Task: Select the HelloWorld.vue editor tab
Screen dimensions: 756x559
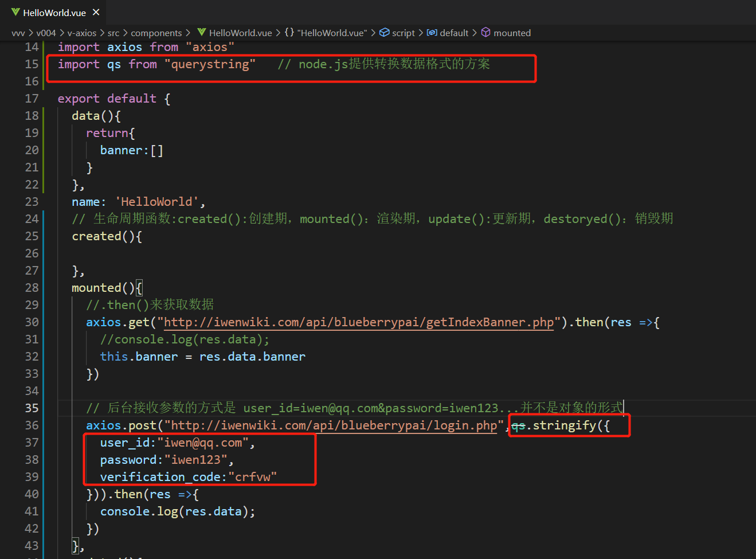Action: coord(53,12)
